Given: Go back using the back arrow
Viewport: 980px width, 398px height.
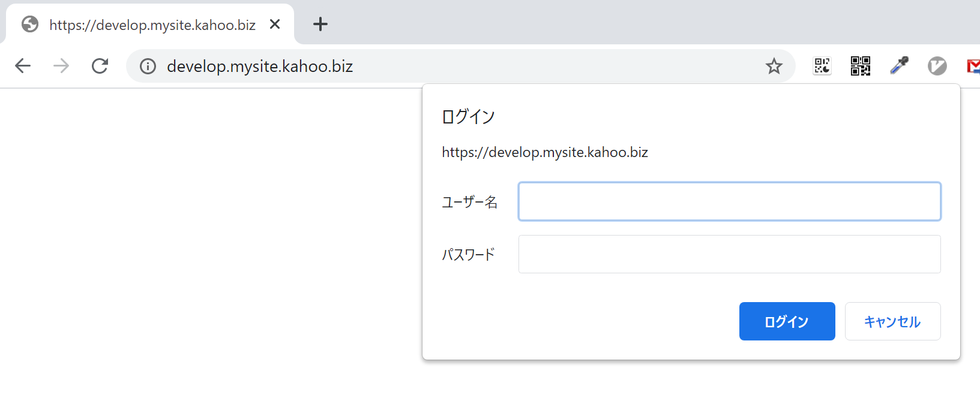Looking at the screenshot, I should pos(23,66).
